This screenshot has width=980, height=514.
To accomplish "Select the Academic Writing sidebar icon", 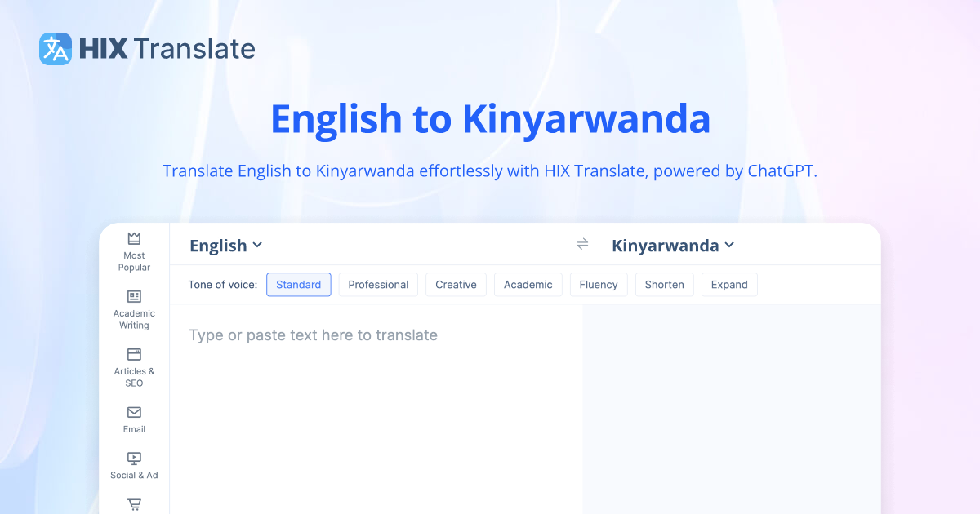I will (134, 296).
